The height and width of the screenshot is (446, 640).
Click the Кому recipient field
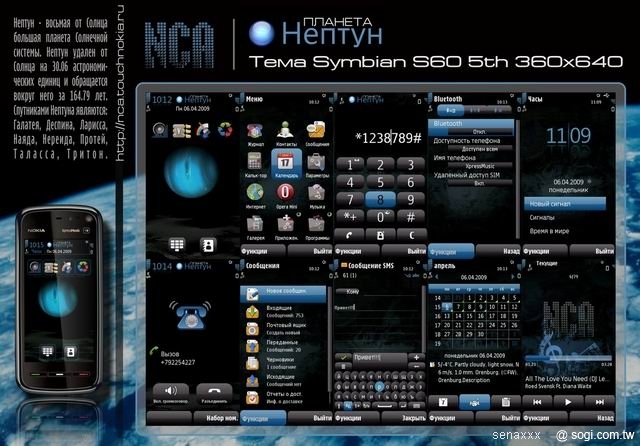pos(380,291)
